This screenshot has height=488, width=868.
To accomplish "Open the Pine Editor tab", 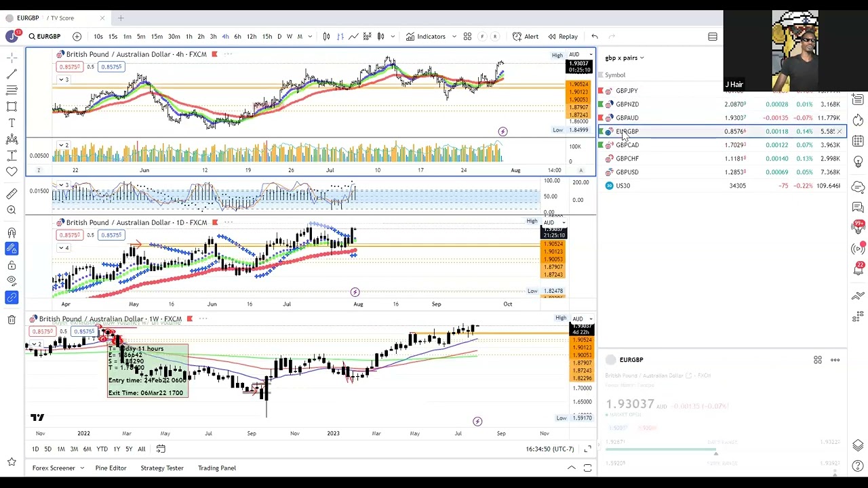I will [x=111, y=468].
